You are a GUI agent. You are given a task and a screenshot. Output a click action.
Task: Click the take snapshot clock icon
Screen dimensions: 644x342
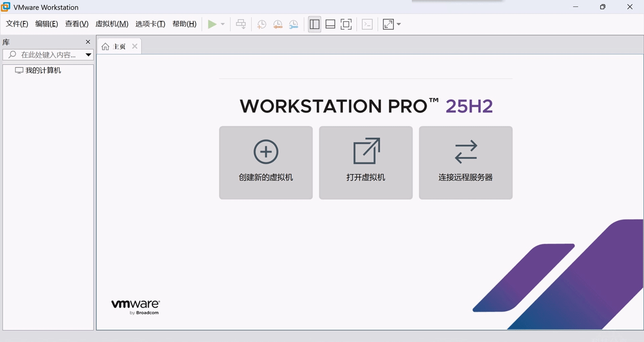point(261,24)
